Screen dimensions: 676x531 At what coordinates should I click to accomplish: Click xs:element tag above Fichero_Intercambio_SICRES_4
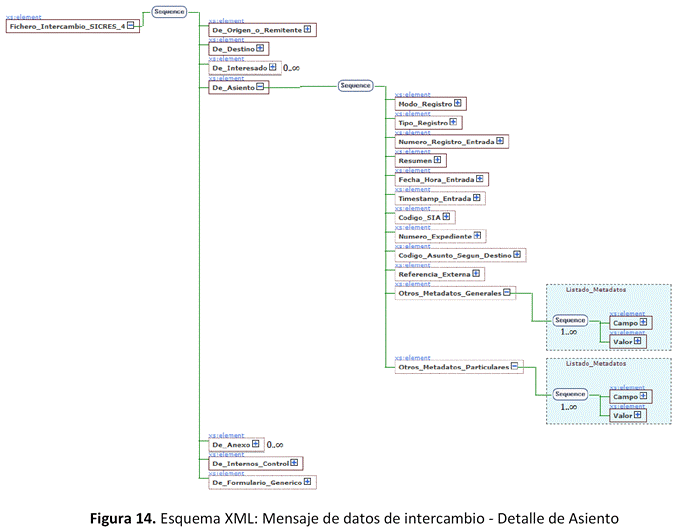[x=24, y=17]
